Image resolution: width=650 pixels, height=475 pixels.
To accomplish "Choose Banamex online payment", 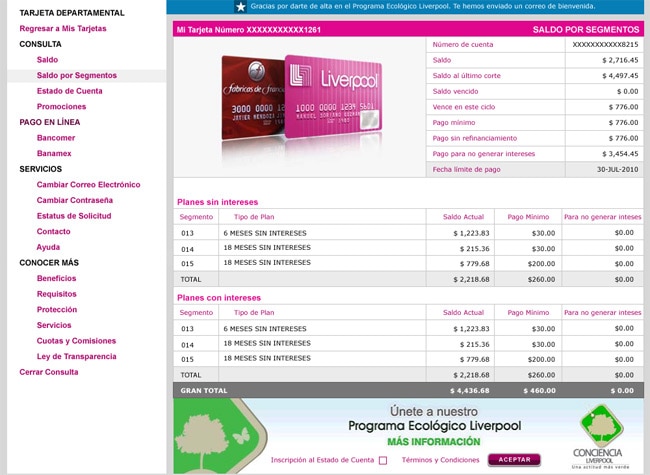I will click(x=54, y=153).
